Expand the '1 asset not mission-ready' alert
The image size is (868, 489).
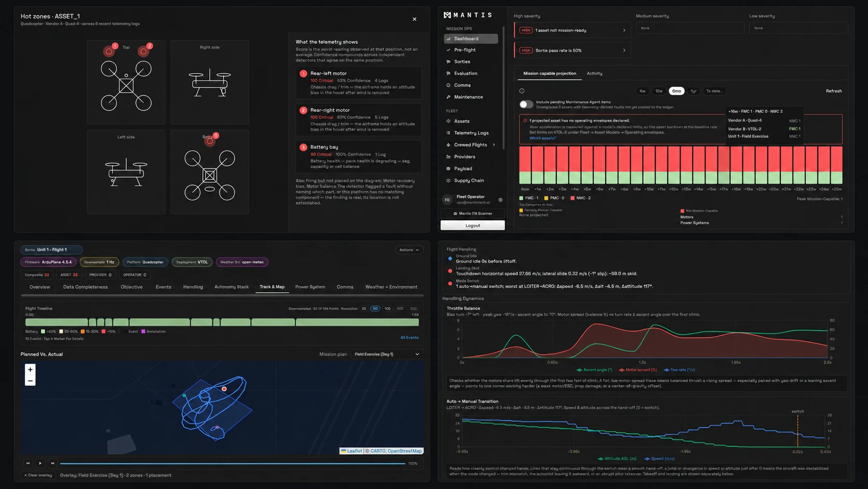coord(573,30)
